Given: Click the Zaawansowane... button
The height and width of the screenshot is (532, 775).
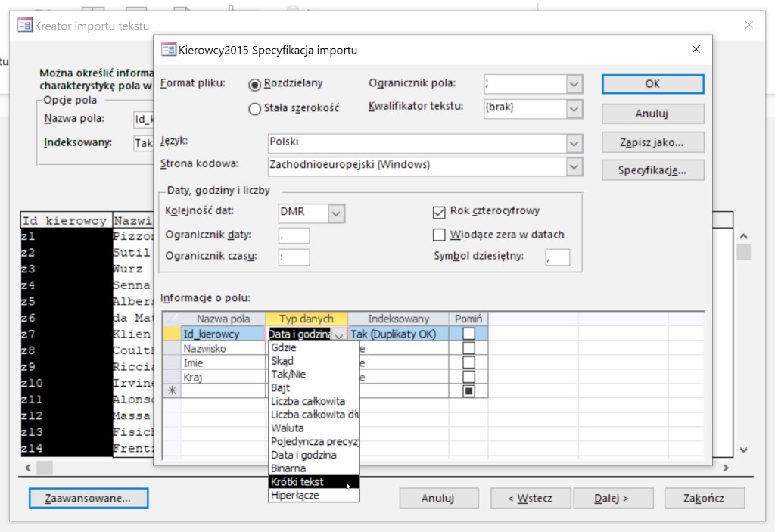Looking at the screenshot, I should coord(88,498).
